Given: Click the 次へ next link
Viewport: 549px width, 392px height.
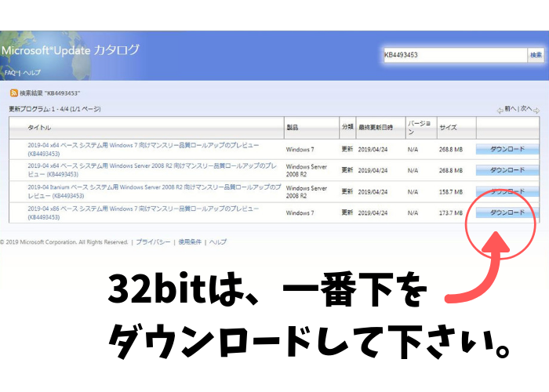Looking at the screenshot, I should [x=526, y=109].
